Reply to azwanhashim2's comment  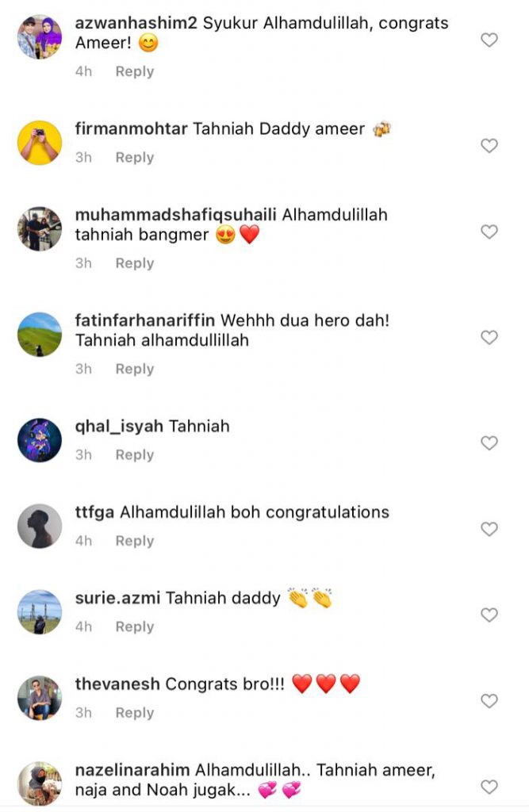(x=135, y=71)
